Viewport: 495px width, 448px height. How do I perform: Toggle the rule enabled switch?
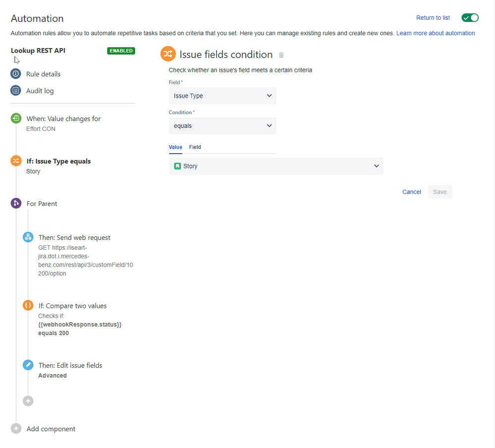click(x=470, y=18)
